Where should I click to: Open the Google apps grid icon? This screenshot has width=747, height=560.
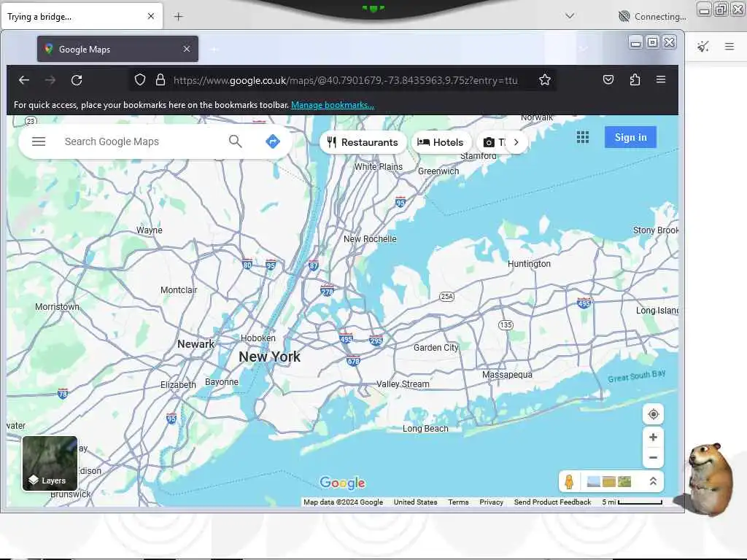point(583,137)
